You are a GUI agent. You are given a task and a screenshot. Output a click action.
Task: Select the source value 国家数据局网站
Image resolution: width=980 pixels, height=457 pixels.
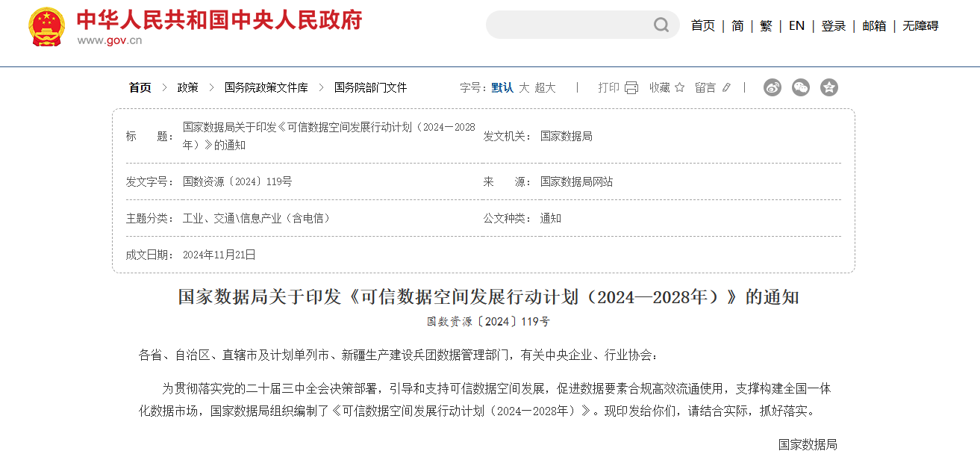tap(577, 181)
